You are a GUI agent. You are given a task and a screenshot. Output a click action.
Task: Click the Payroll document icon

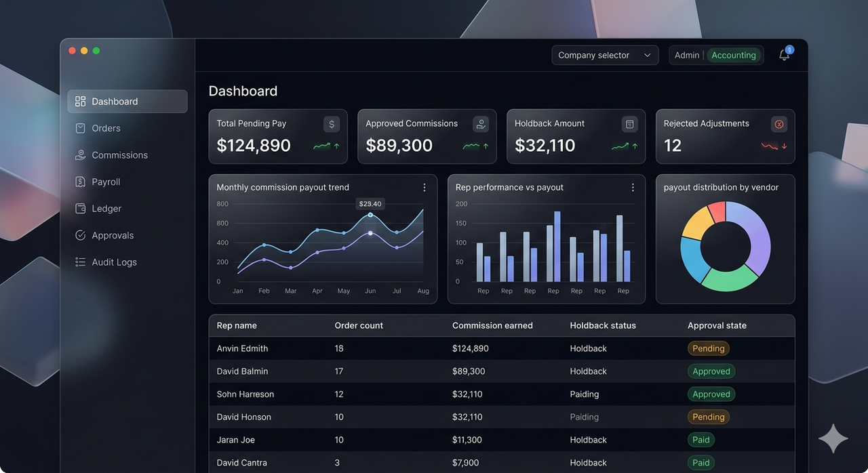(80, 182)
